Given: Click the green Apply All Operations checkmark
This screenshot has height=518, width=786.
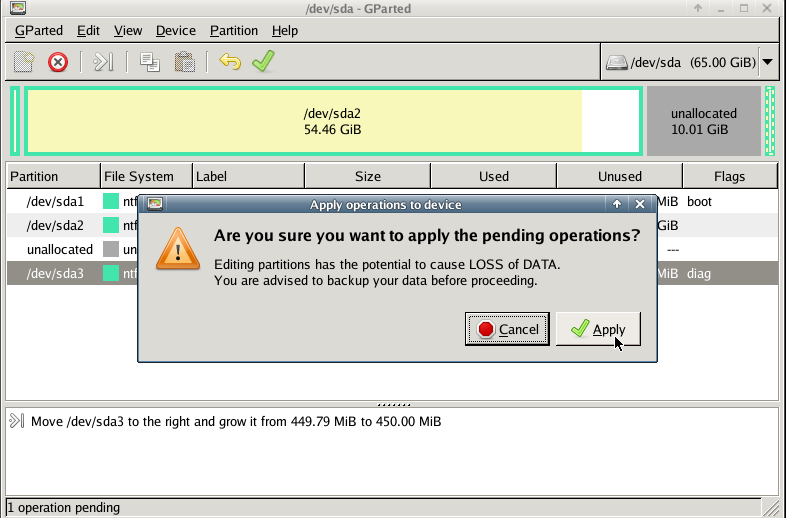Looking at the screenshot, I should [263, 62].
